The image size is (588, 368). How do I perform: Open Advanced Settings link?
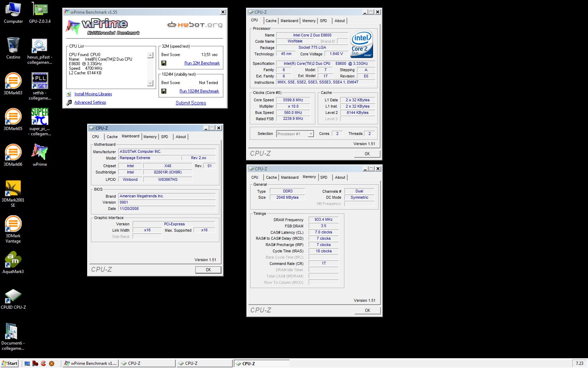click(x=90, y=102)
